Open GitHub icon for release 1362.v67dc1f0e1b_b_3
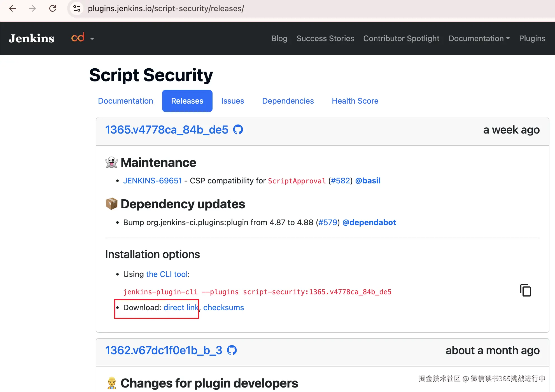555x392 pixels. pyautogui.click(x=232, y=350)
